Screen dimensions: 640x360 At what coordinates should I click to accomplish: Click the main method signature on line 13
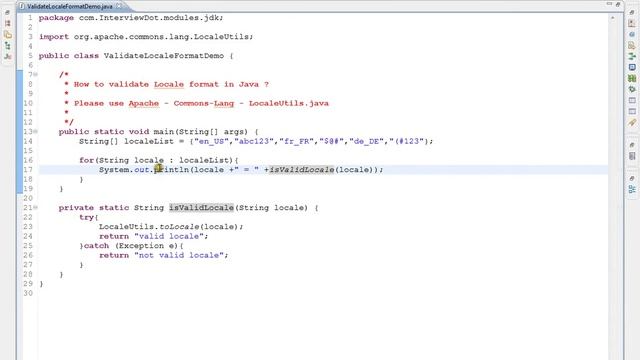click(x=158, y=132)
